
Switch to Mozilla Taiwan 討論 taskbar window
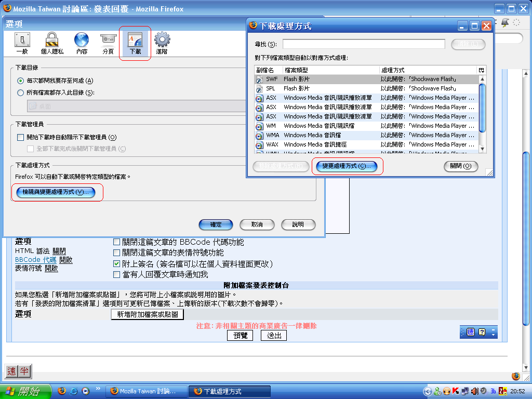(146, 392)
